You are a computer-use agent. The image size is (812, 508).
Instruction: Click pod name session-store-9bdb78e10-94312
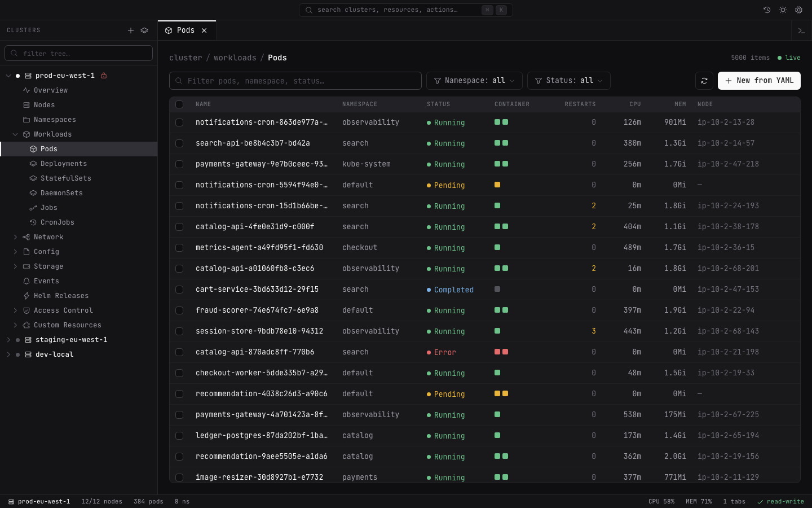(x=259, y=331)
